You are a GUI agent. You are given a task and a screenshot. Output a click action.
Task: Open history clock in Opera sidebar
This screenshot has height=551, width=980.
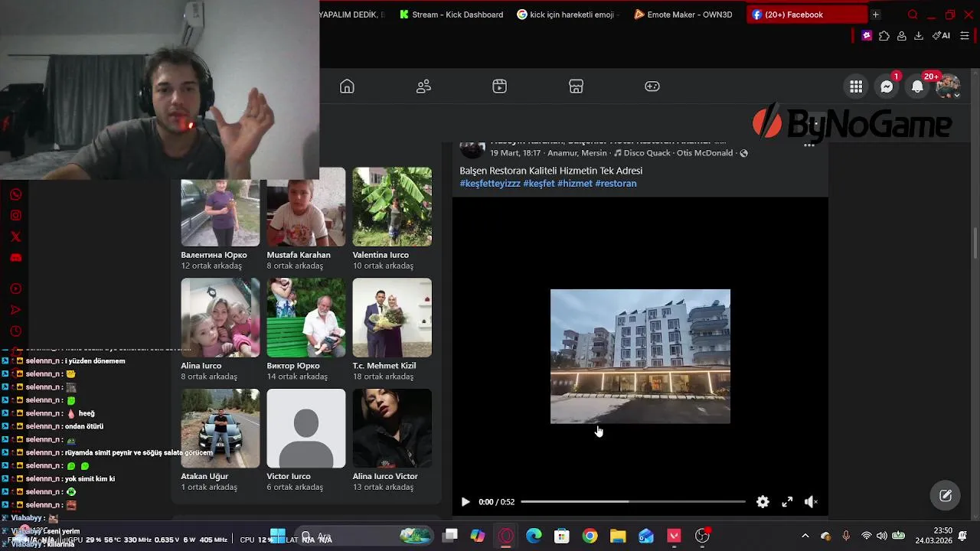point(15,331)
